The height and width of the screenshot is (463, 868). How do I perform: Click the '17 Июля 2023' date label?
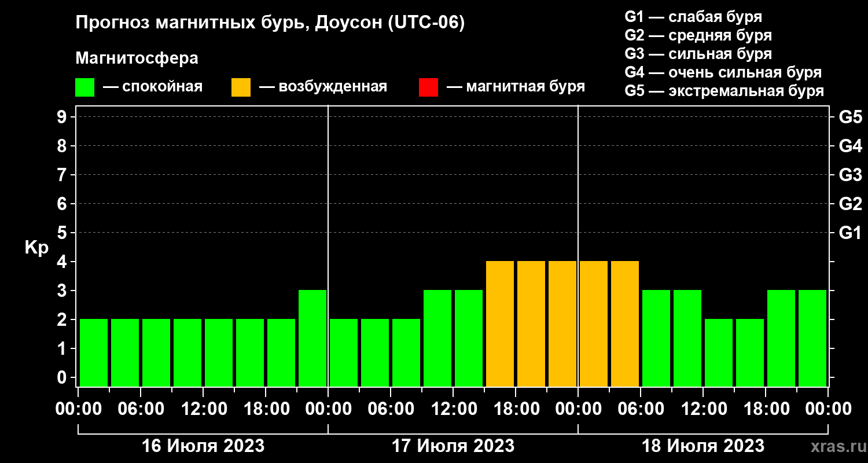[x=453, y=446]
